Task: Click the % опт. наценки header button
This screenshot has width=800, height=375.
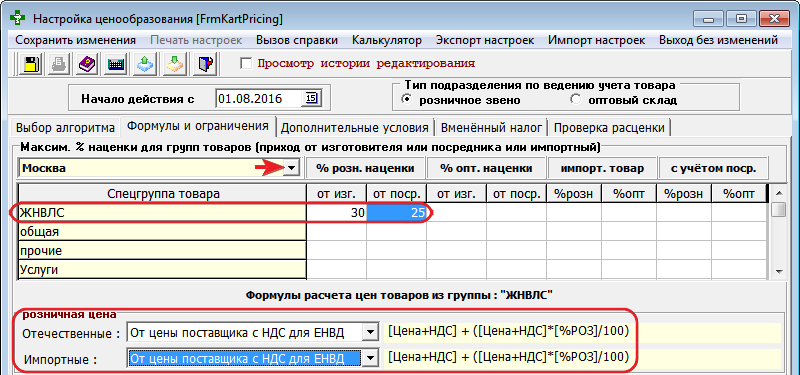Action: 486,168
